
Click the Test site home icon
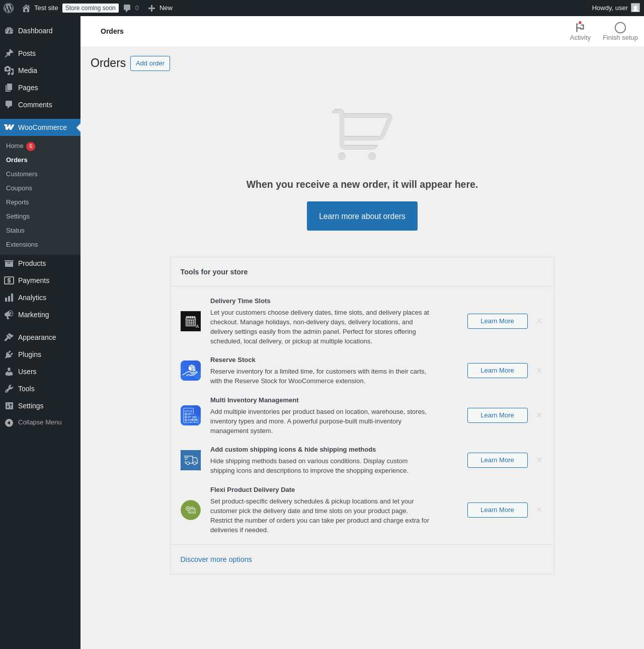tap(26, 8)
